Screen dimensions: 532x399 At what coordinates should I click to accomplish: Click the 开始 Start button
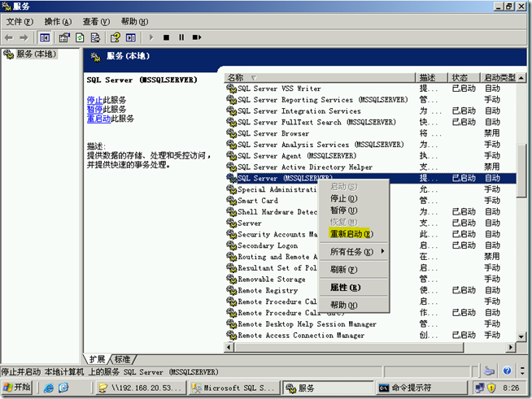tap(17, 388)
